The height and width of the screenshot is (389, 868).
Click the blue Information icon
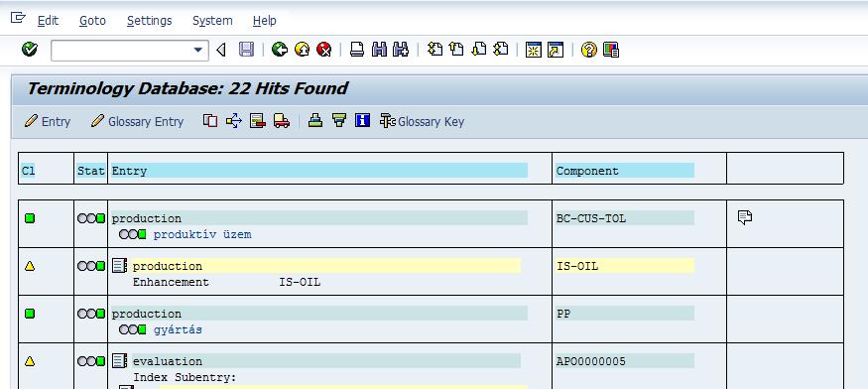(363, 120)
